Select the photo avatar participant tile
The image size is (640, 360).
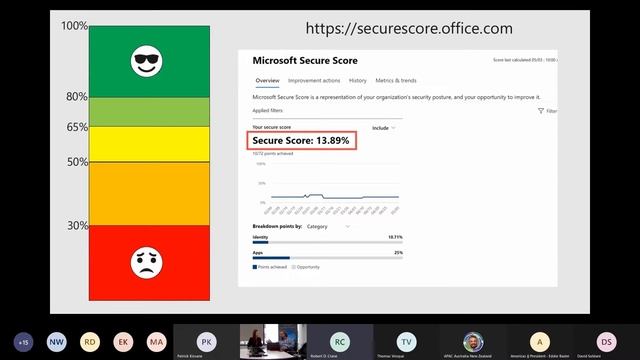(x=473, y=342)
